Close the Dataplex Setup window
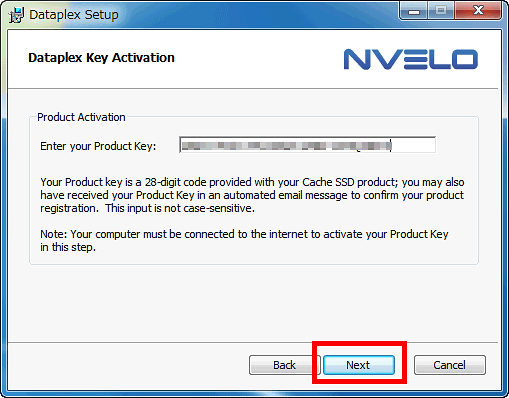The height and width of the screenshot is (398, 509). pyautogui.click(x=478, y=11)
